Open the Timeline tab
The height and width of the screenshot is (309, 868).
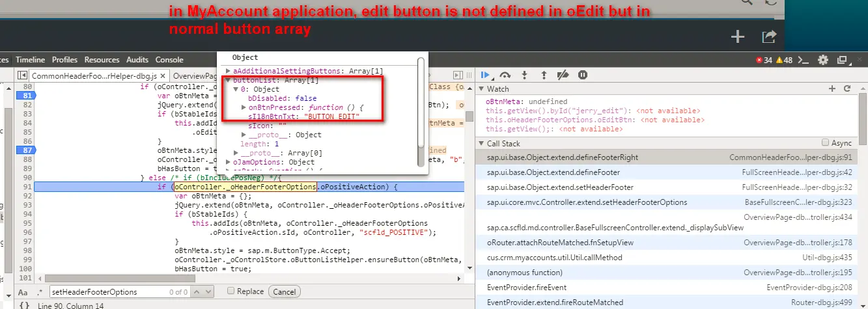coord(31,60)
